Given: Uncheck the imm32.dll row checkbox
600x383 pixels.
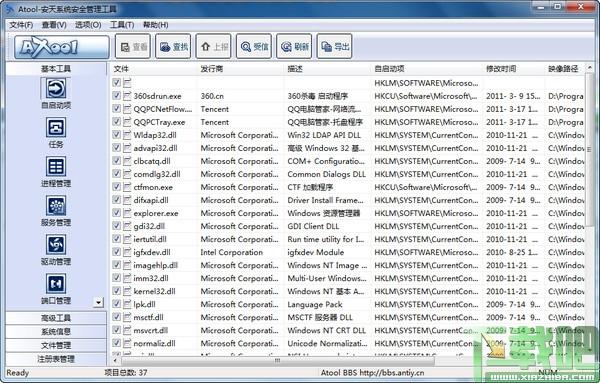Looking at the screenshot, I should [x=116, y=278].
